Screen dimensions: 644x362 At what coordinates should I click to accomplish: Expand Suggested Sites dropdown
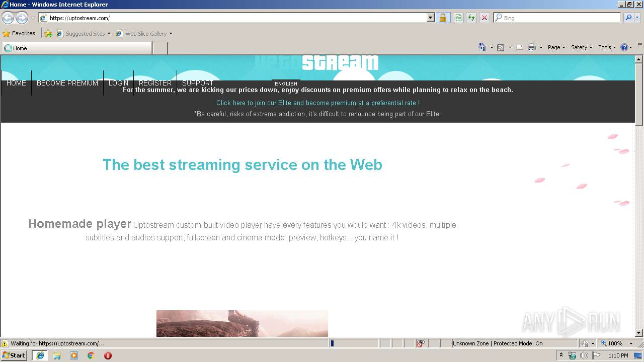click(109, 34)
